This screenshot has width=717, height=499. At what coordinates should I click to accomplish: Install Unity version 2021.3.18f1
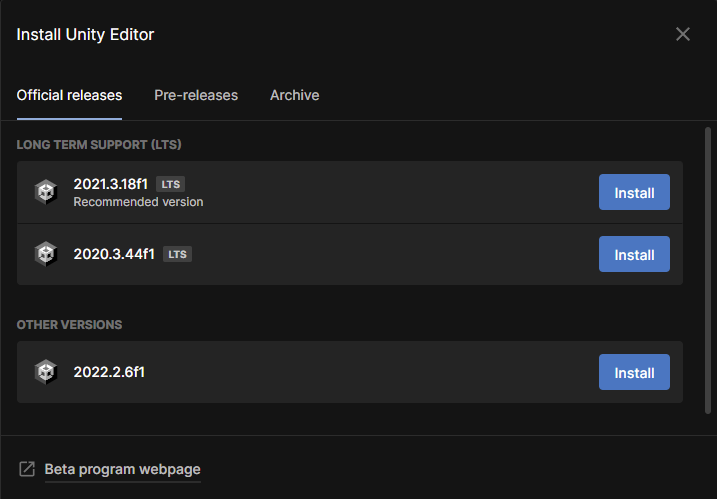634,192
